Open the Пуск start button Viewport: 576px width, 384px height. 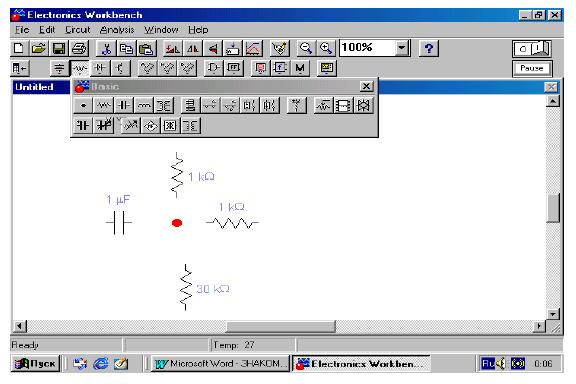click(35, 364)
